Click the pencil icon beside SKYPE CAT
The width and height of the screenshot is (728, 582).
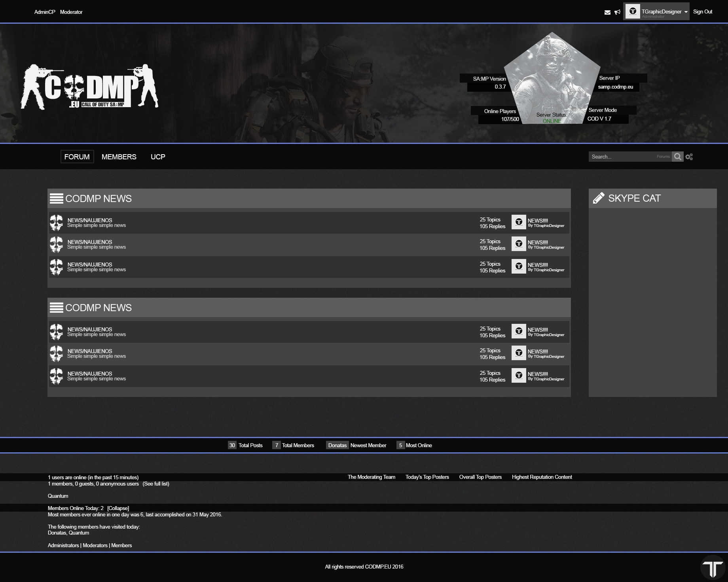599,198
